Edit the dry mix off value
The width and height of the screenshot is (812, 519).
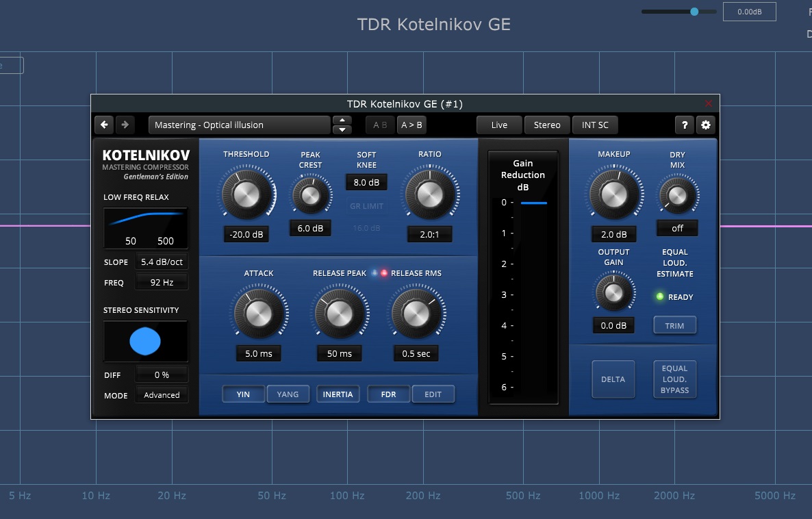tap(677, 228)
